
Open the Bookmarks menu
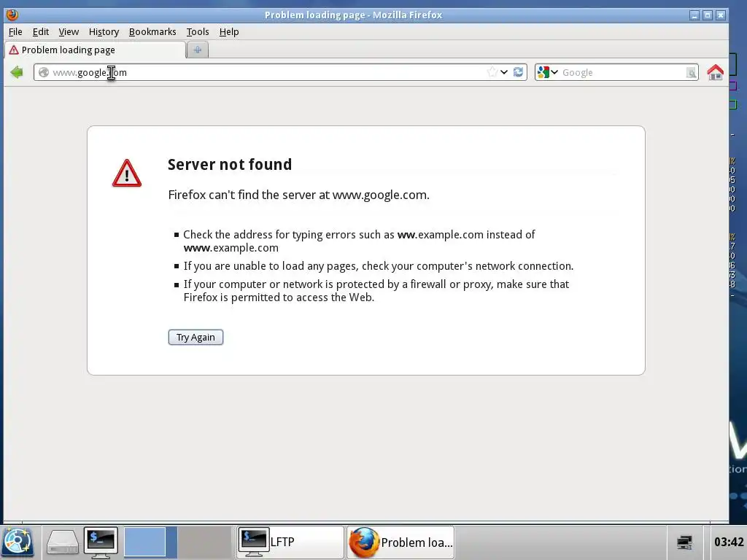(x=152, y=32)
